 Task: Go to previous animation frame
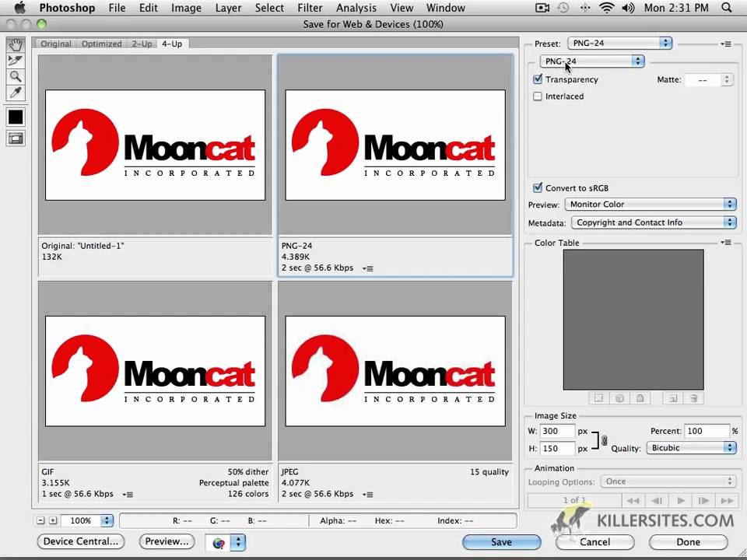[x=657, y=500]
